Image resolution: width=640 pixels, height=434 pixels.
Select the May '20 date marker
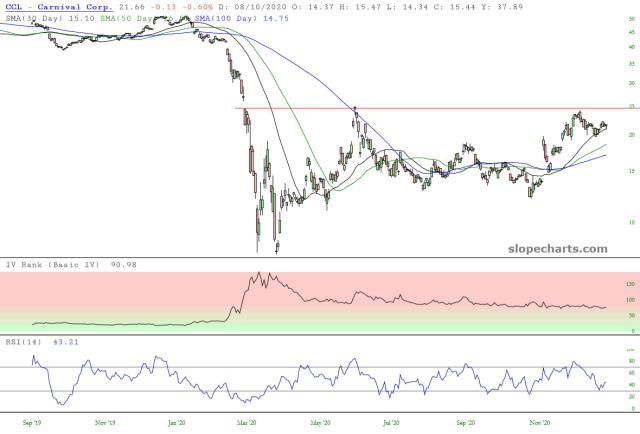click(320, 423)
